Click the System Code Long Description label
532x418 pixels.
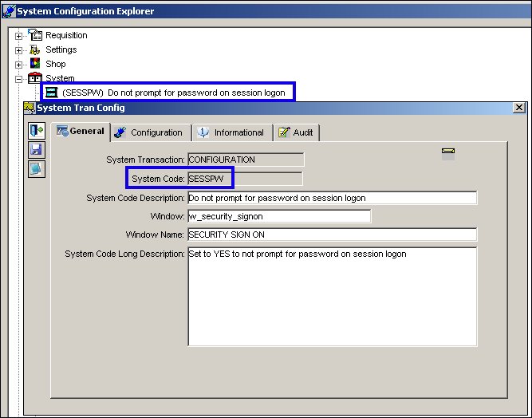click(x=125, y=254)
